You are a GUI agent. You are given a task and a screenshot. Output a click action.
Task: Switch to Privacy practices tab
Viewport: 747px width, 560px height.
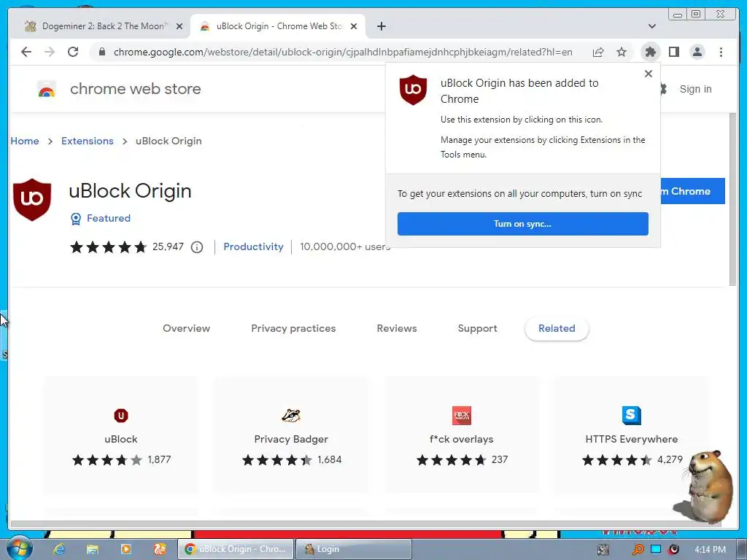click(293, 328)
